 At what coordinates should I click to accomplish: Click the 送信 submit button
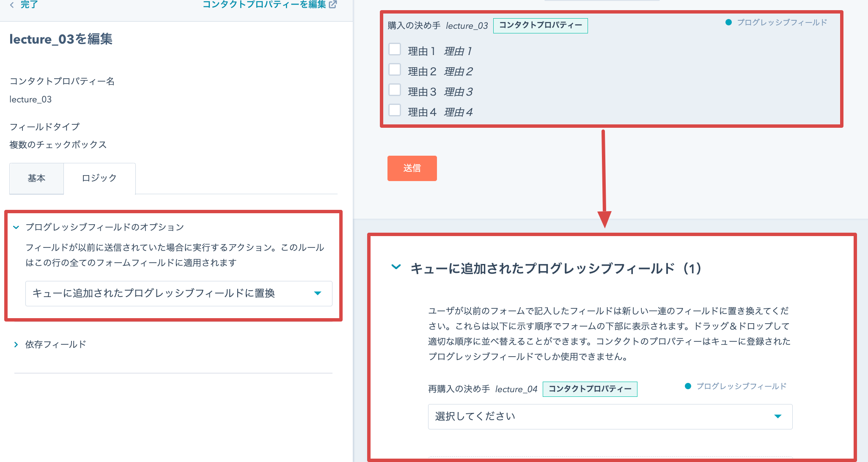pos(412,168)
